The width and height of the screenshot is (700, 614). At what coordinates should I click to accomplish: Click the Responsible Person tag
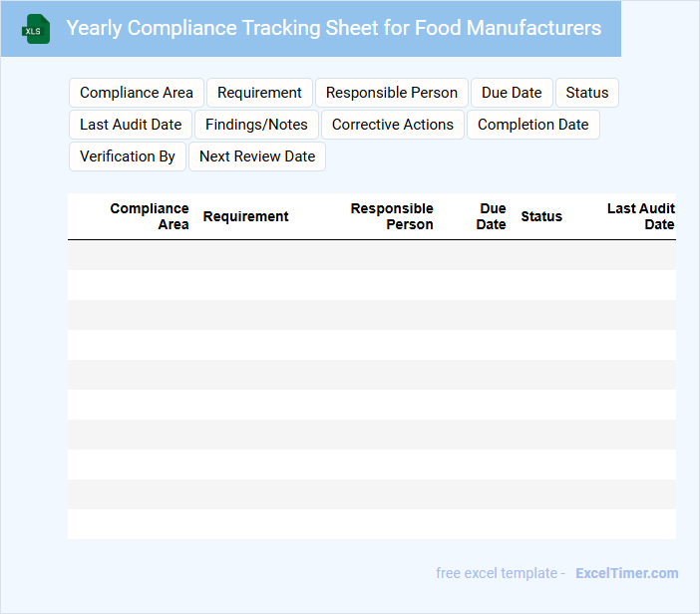(x=392, y=93)
